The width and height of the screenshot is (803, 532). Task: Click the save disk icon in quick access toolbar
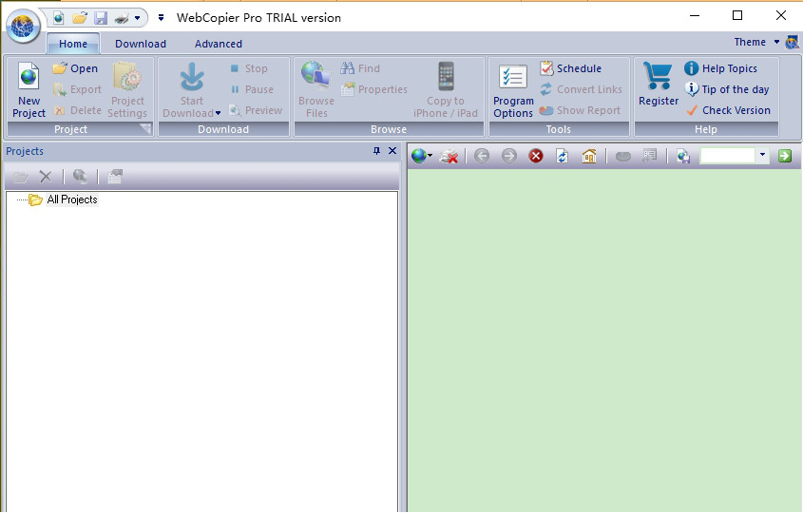tap(101, 18)
